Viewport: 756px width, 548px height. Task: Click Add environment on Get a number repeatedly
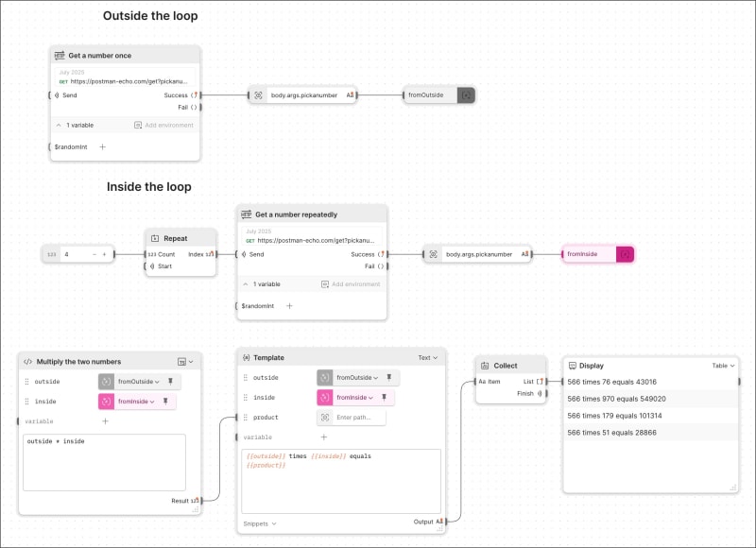click(354, 283)
